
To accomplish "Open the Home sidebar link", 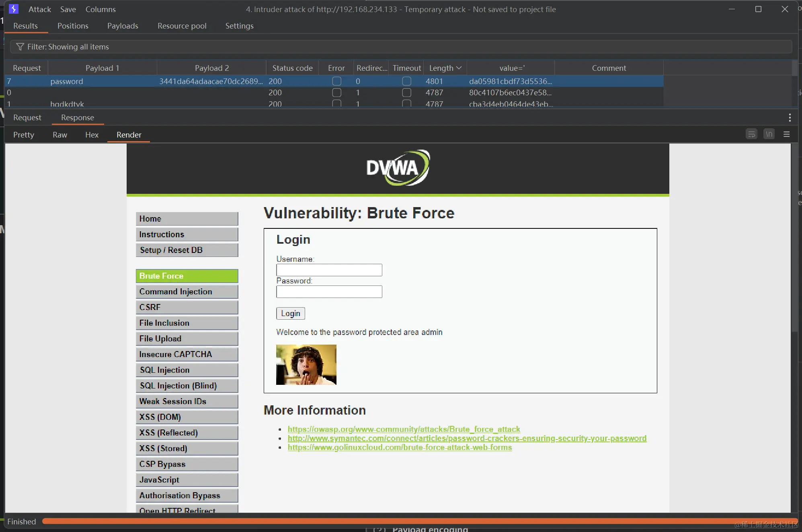I will point(187,219).
